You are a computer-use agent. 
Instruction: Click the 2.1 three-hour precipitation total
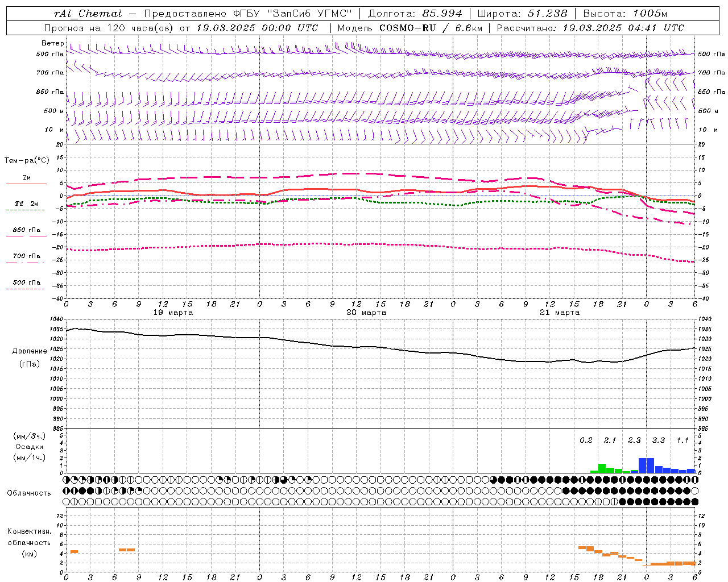tap(610, 440)
